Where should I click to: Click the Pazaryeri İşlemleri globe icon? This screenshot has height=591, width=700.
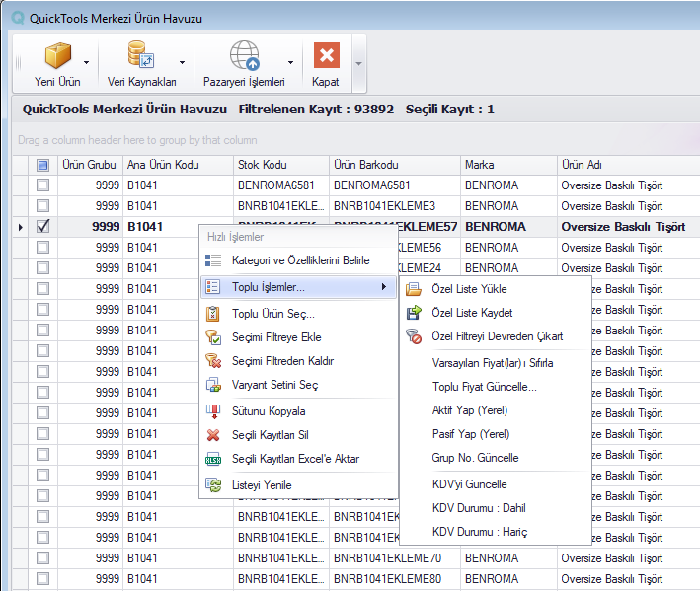244,55
